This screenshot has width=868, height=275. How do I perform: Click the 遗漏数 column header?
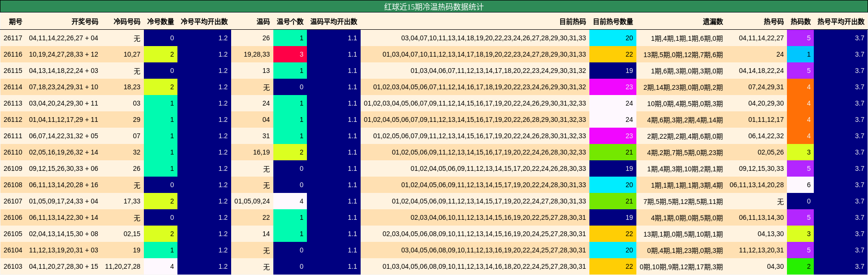[713, 22]
